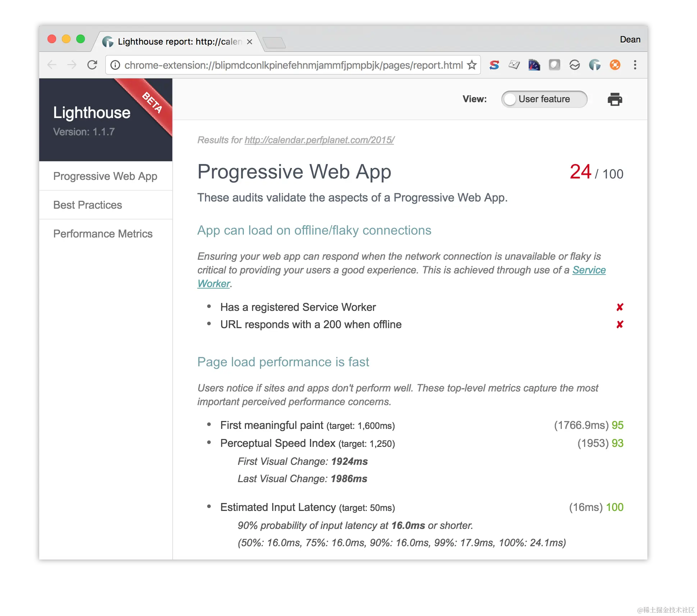
Task: Click the speedometer gauge extension icon
Action: (x=534, y=65)
